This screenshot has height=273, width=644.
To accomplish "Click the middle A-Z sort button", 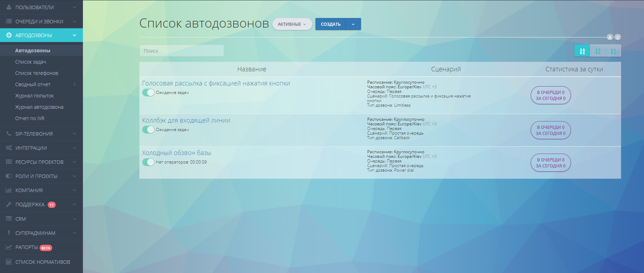I will [x=598, y=51].
